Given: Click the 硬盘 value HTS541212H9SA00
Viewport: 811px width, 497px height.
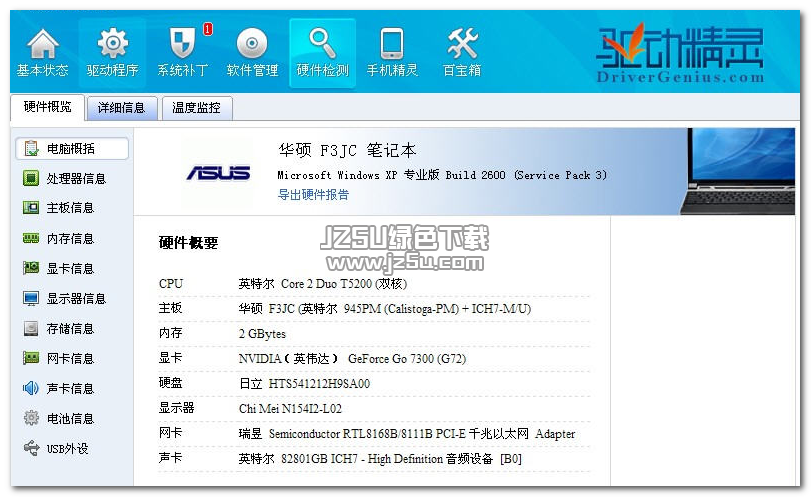Looking at the screenshot, I should (304, 383).
